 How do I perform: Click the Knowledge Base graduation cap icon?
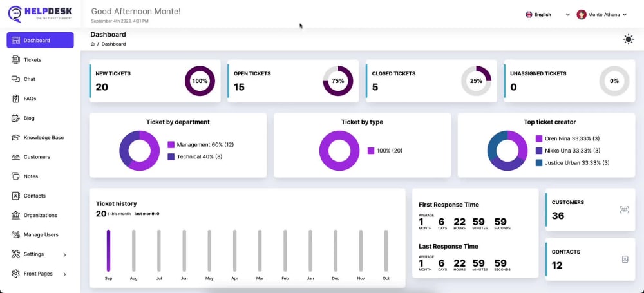coord(15,137)
